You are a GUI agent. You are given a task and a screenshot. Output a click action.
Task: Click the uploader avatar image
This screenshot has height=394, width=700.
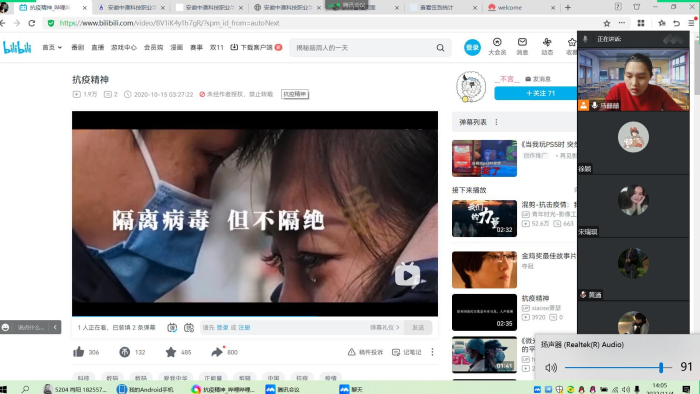coord(471,87)
